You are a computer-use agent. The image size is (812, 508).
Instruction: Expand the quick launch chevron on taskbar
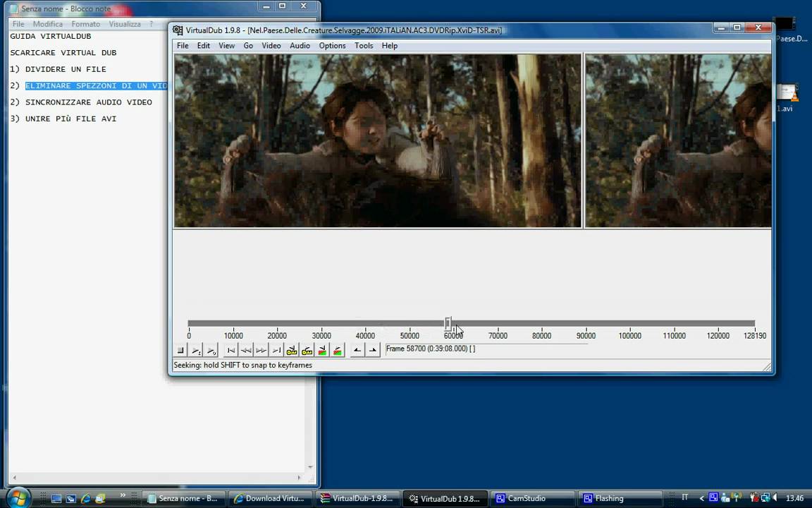tap(123, 495)
